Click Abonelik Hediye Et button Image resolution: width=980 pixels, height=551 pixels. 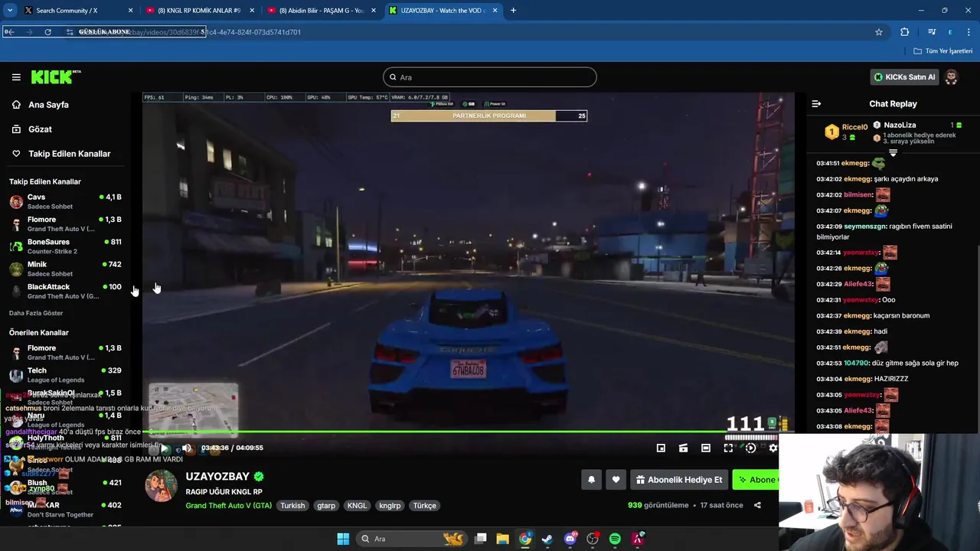coord(679,480)
